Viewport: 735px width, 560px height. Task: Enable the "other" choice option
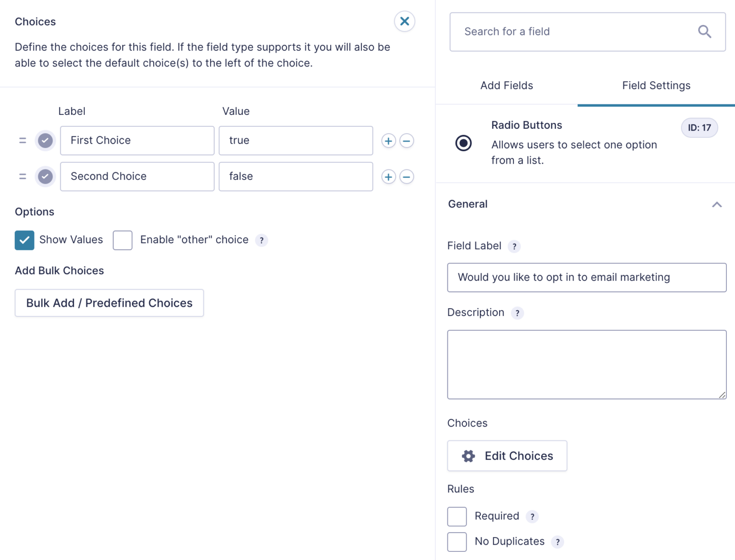click(122, 240)
